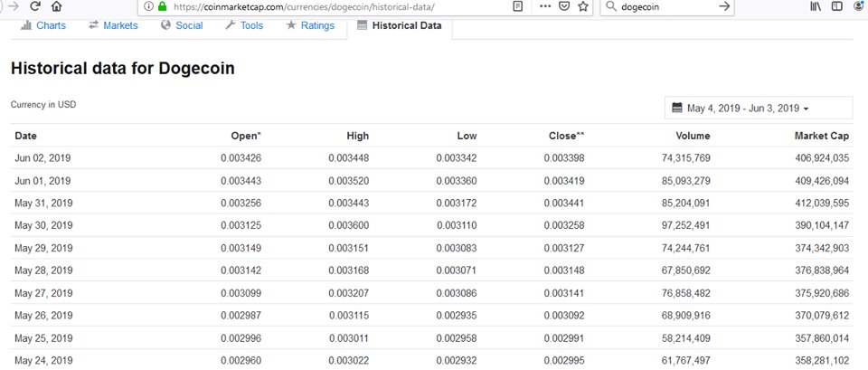The width and height of the screenshot is (868, 370).
Task: Open the Library bookshelf icon
Action: (816, 6)
